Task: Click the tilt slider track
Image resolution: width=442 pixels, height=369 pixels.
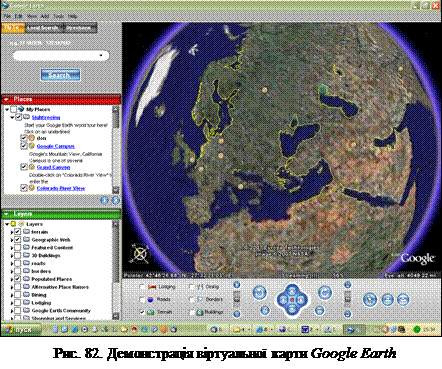Action: pos(347,299)
